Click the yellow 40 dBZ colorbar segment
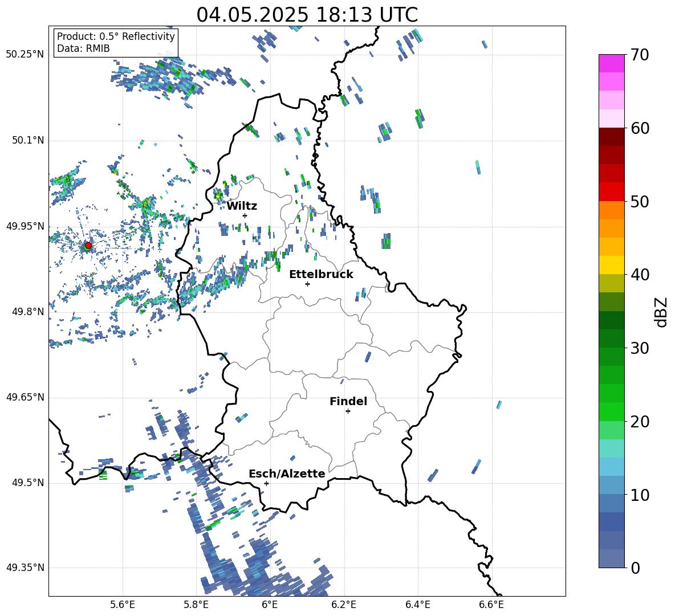The height and width of the screenshot is (616, 675). pos(611,265)
